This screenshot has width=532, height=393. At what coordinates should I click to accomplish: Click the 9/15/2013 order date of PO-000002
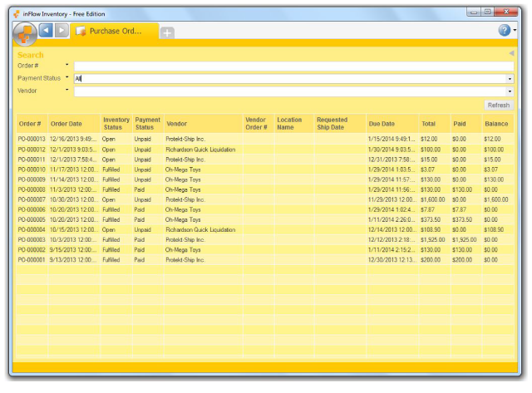pyautogui.click(x=73, y=249)
